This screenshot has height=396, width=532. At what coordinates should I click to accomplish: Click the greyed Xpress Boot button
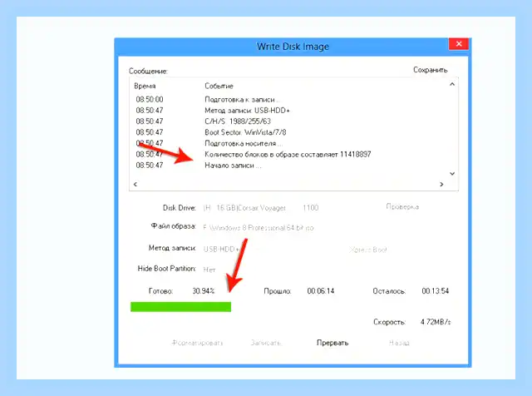coord(368,250)
